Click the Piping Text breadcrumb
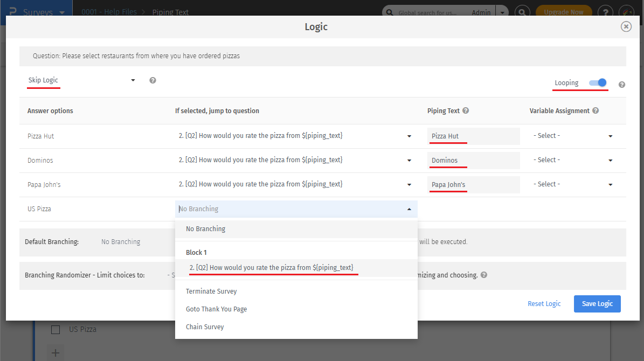644x361 pixels. coord(170,12)
